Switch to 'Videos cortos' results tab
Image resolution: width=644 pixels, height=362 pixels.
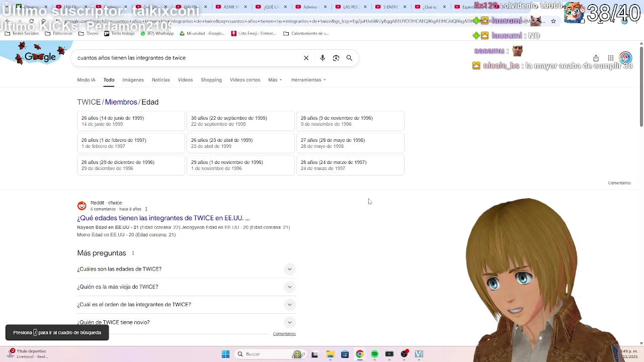point(245,80)
